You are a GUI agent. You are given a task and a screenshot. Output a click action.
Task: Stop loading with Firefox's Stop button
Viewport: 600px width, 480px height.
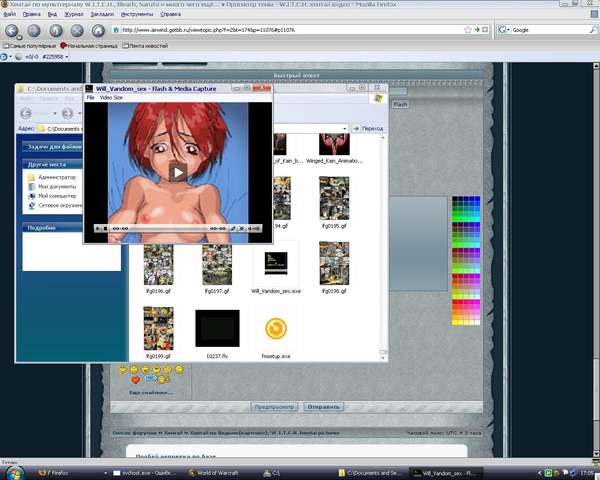pos(77,30)
